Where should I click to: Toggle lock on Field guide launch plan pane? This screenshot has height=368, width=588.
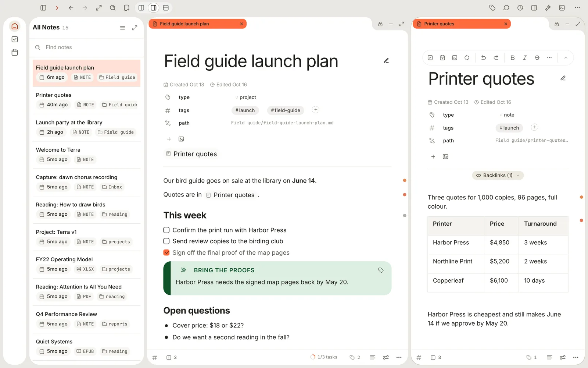pos(380,24)
